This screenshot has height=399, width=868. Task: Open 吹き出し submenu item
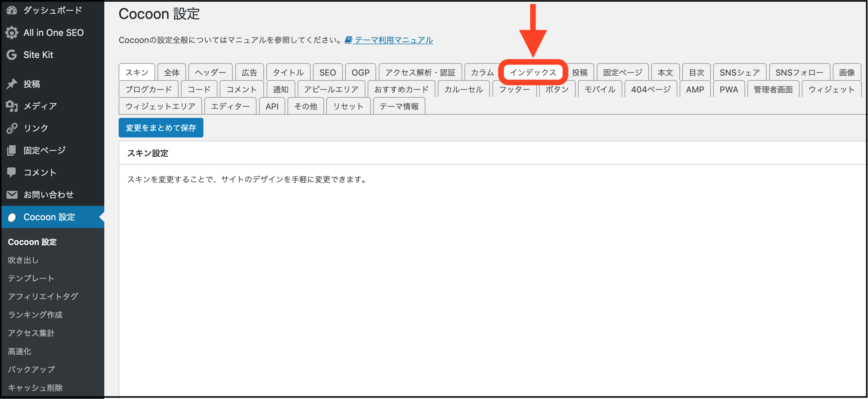[23, 260]
